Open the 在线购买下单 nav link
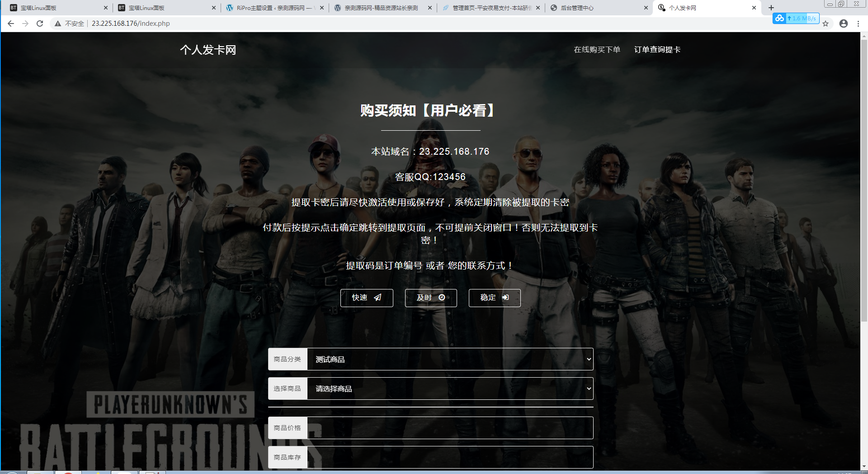 [597, 50]
